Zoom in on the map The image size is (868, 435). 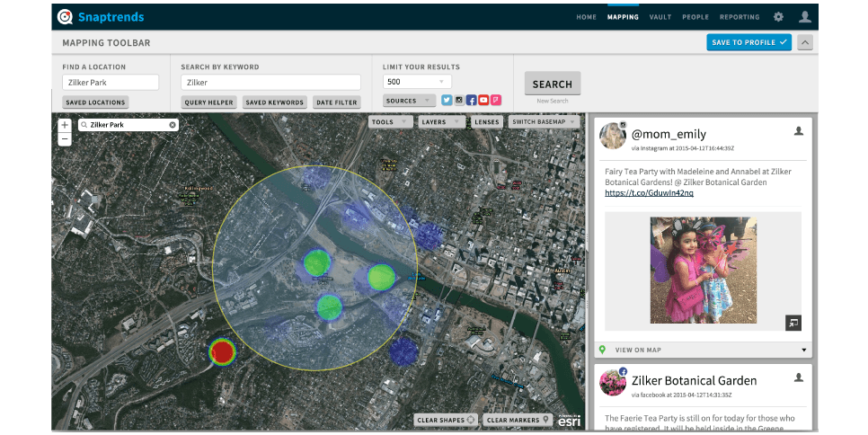65,126
